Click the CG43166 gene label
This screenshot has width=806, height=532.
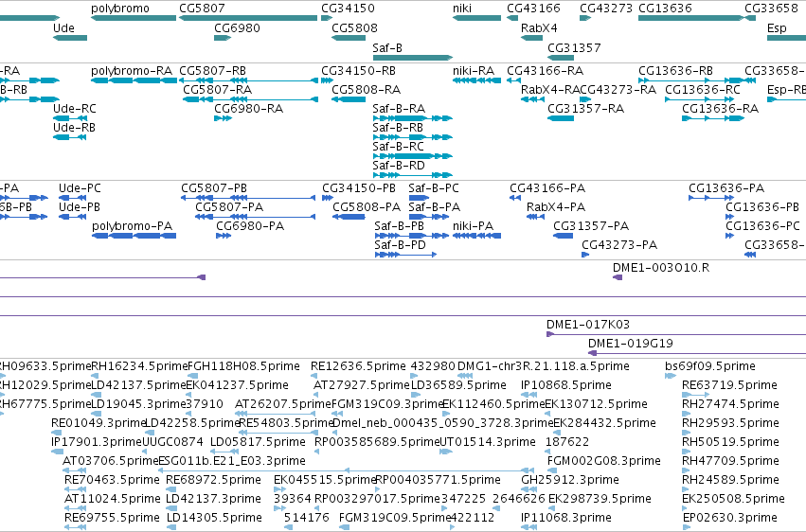point(533,9)
